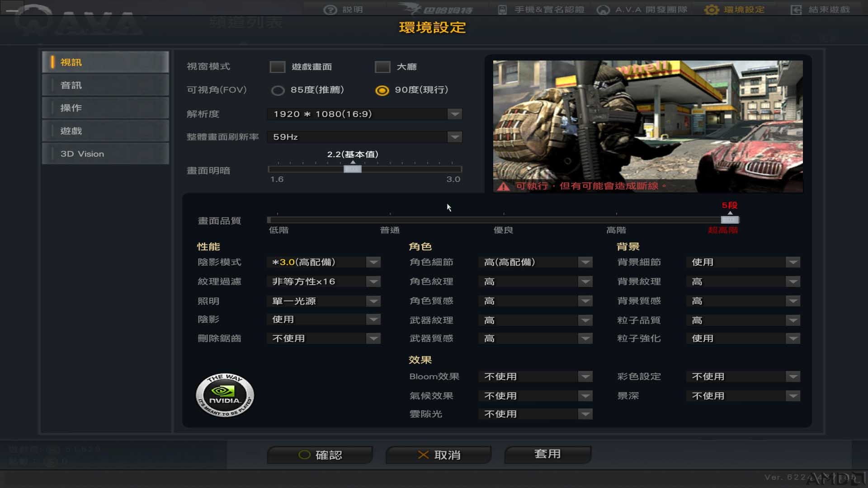Open the 紋理過濾 dropdown

(324, 282)
